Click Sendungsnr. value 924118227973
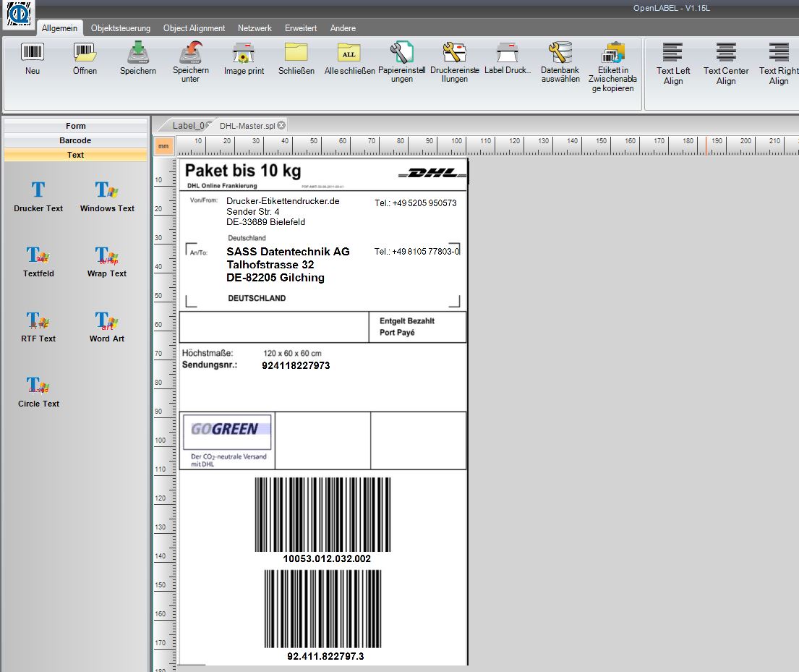Image resolution: width=799 pixels, height=672 pixels. click(296, 365)
